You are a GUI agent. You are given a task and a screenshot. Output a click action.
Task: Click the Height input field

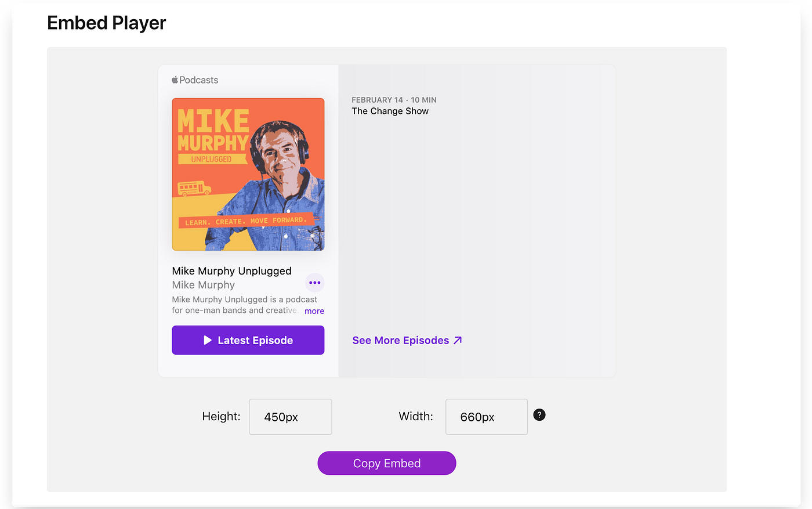pos(291,417)
